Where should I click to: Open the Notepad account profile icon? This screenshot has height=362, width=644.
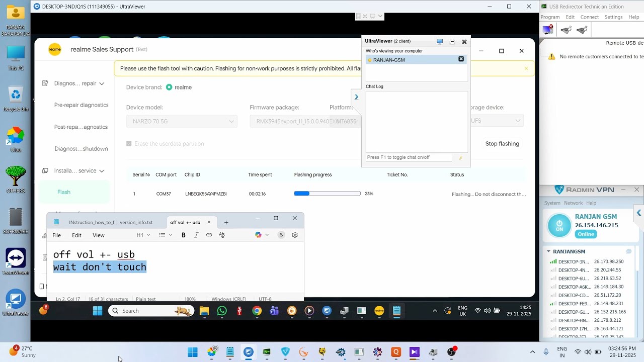pyautogui.click(x=281, y=235)
